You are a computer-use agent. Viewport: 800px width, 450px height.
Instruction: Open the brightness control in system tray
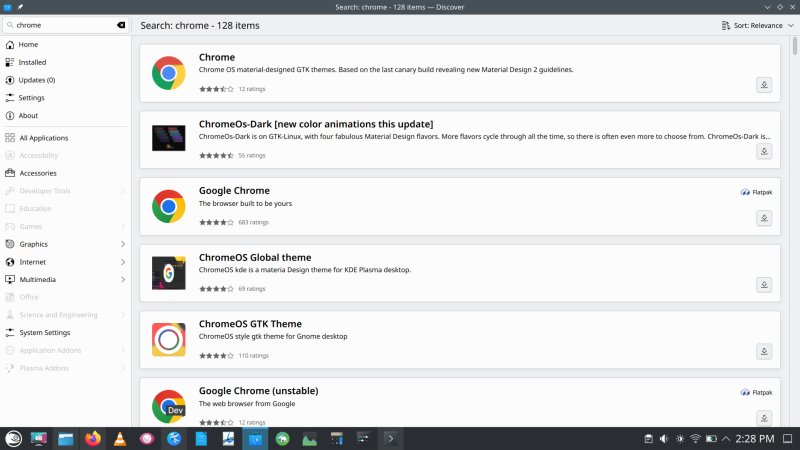click(x=680, y=439)
